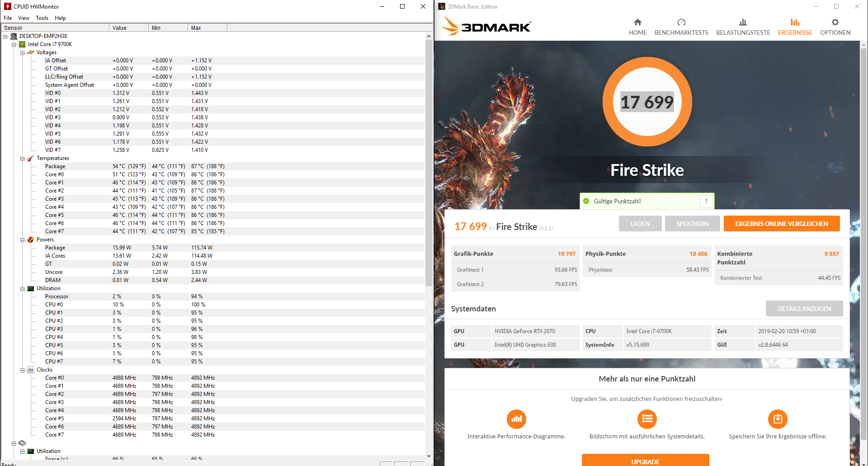This screenshot has width=868, height=466.
Task: Collapse the Clocks section
Action: [x=22, y=370]
